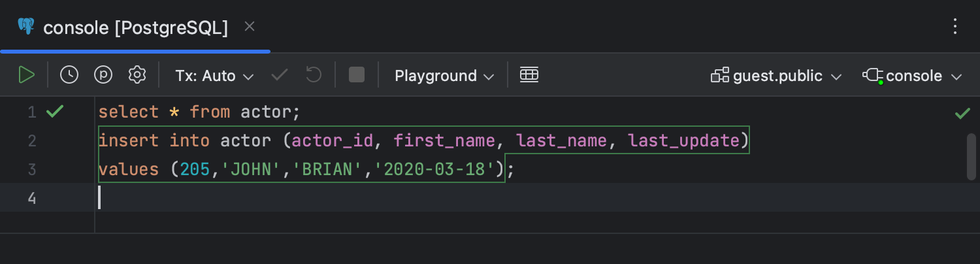
Task: Close the console [PostgreSQL] tab
Action: (249, 27)
